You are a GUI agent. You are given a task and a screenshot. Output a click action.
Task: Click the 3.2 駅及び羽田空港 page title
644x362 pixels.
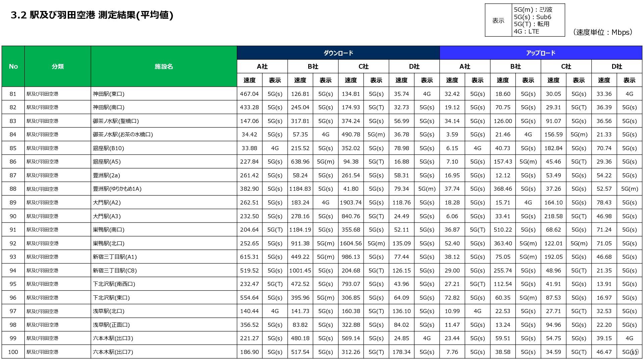click(x=92, y=15)
